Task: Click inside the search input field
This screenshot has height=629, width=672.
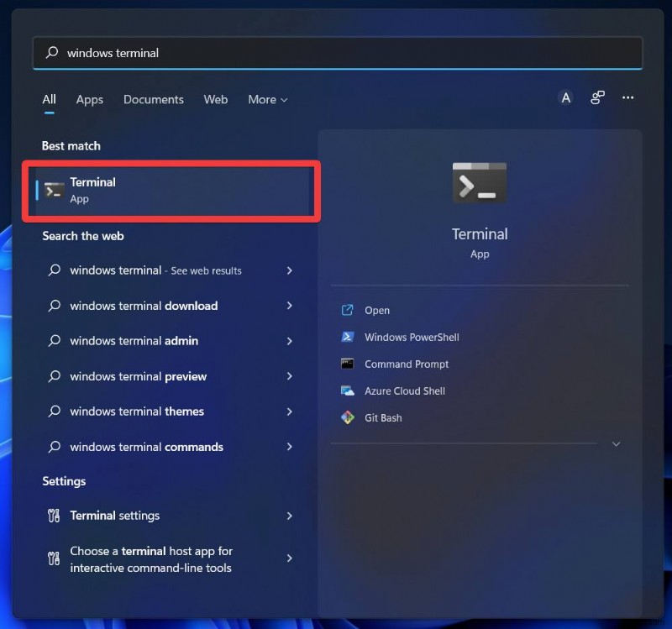Action: point(252,52)
